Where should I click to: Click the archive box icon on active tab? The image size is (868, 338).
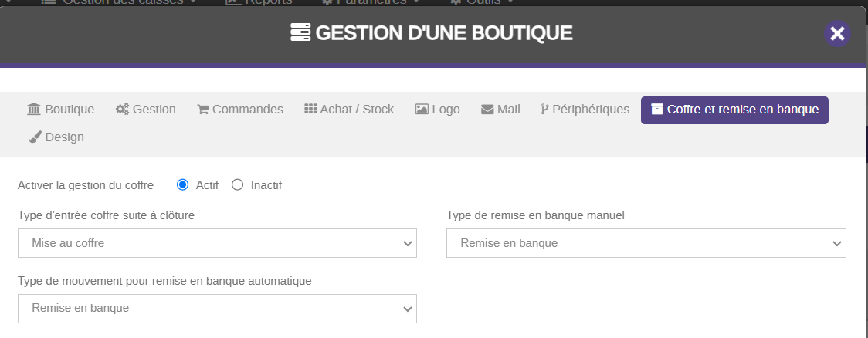657,110
